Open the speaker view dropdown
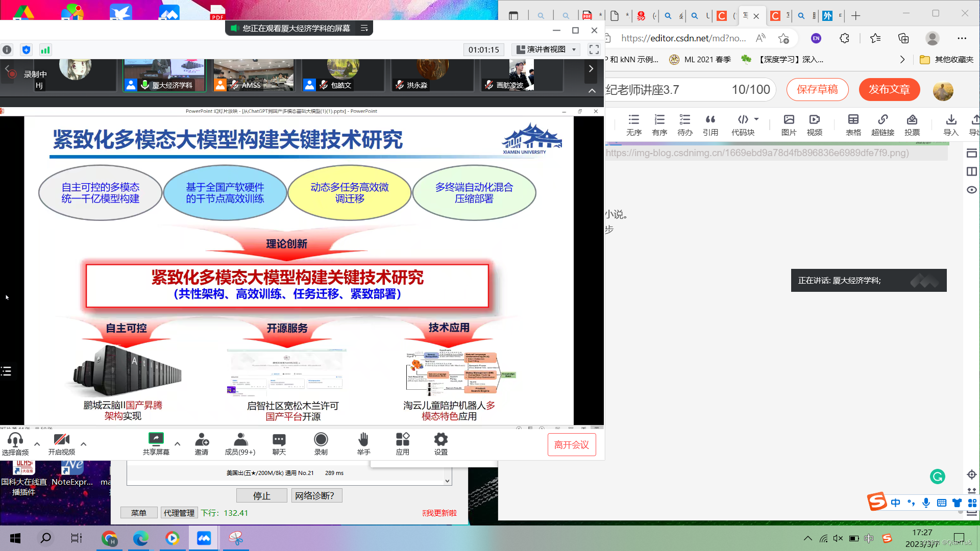 pyautogui.click(x=546, y=49)
